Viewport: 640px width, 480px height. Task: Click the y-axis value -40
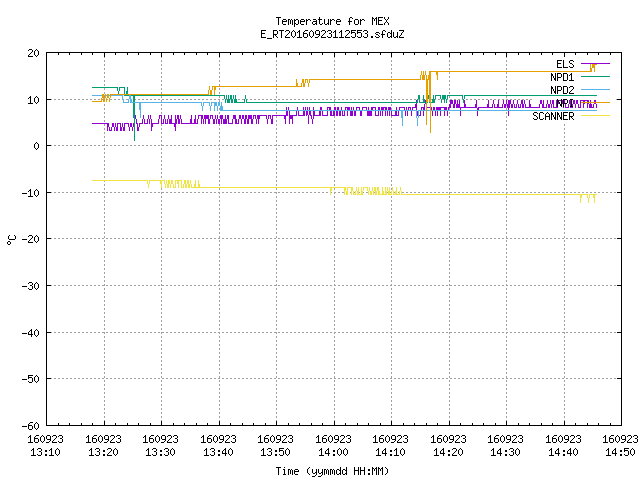pyautogui.click(x=31, y=333)
